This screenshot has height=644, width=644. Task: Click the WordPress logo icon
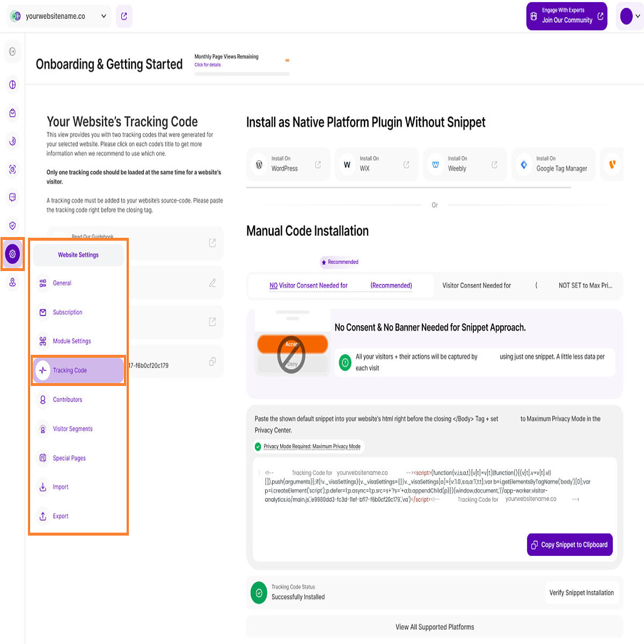pyautogui.click(x=259, y=164)
